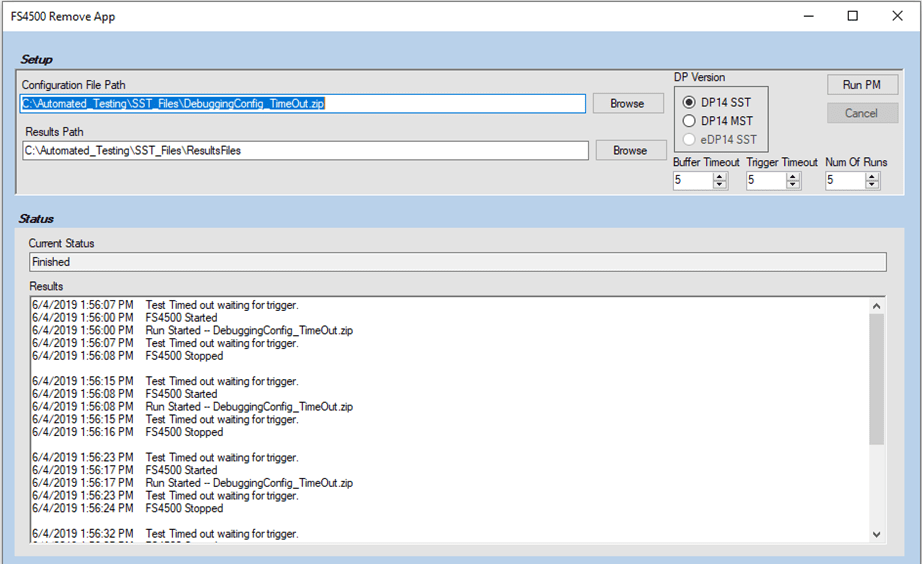The height and width of the screenshot is (564, 922).
Task: Click the Results scrollbar up arrow
Action: coord(876,306)
